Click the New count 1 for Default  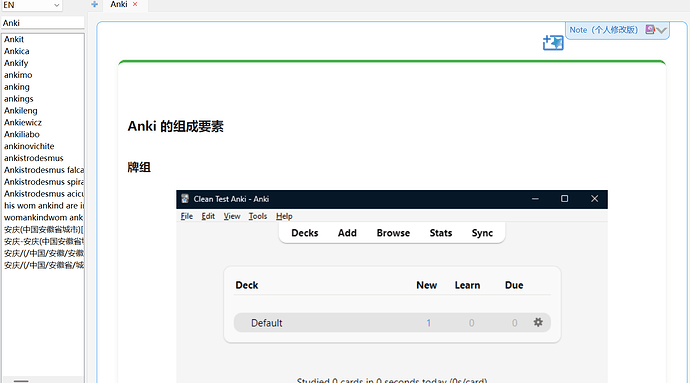(428, 323)
